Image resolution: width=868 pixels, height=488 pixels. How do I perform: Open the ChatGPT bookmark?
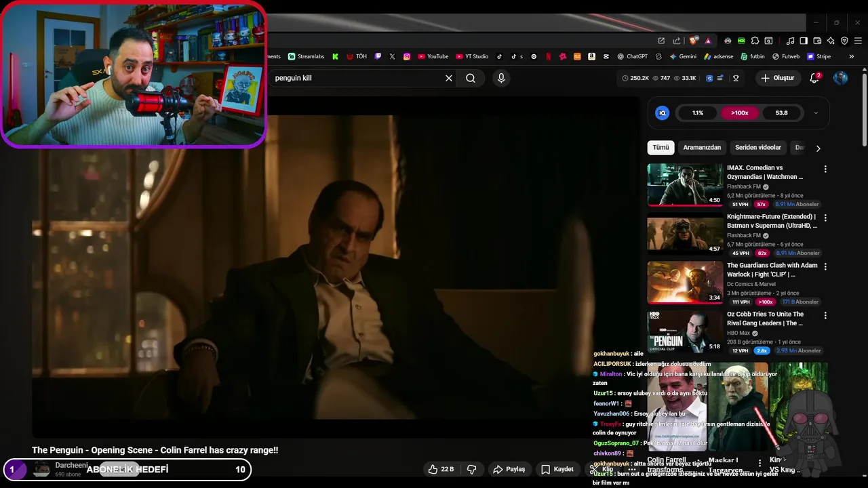632,57
